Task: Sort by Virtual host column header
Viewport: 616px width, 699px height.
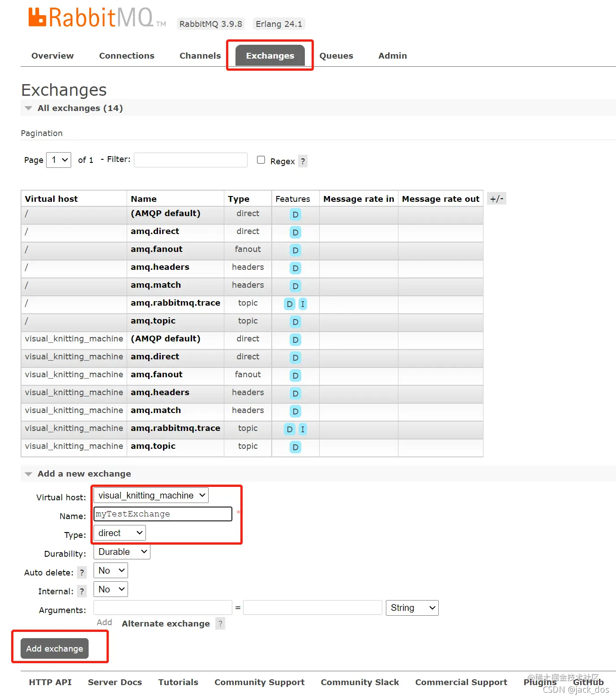Action: pyautogui.click(x=51, y=199)
